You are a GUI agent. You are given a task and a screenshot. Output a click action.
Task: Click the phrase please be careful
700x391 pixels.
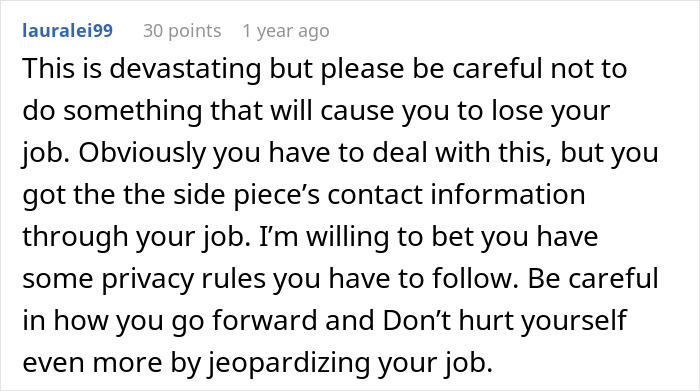(432, 69)
